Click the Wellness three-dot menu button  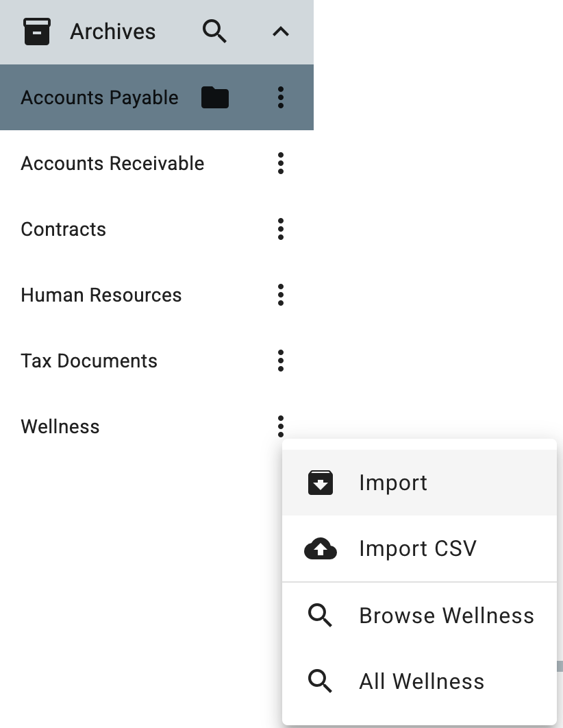click(281, 426)
